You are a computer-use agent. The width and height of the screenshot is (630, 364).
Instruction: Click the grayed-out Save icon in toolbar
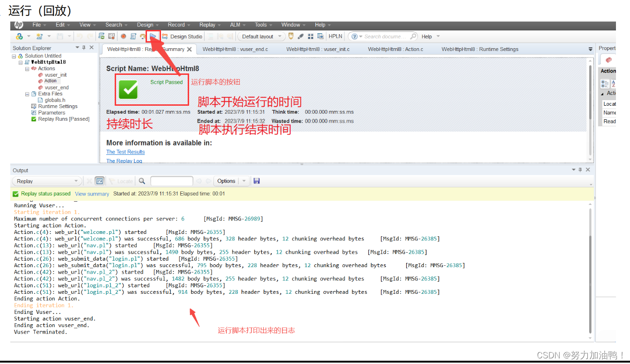coord(60,36)
